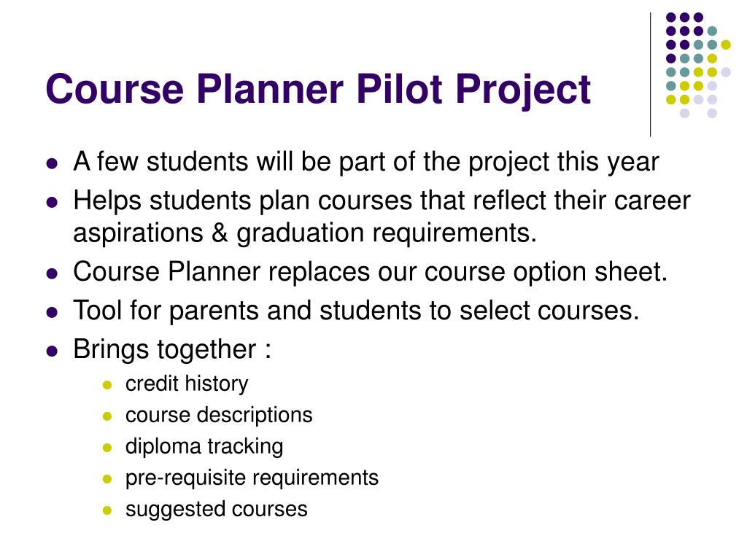Click the decorative dot grid graphic
Image resolution: width=747 pixels, height=560 pixels.
coord(698,65)
